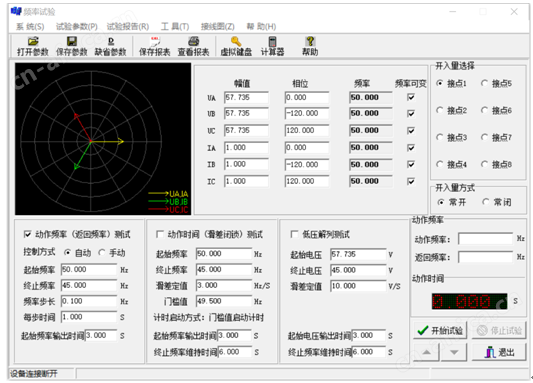Save parameters using 保存参数 icon
The width and height of the screenshot is (533, 383).
click(x=71, y=46)
